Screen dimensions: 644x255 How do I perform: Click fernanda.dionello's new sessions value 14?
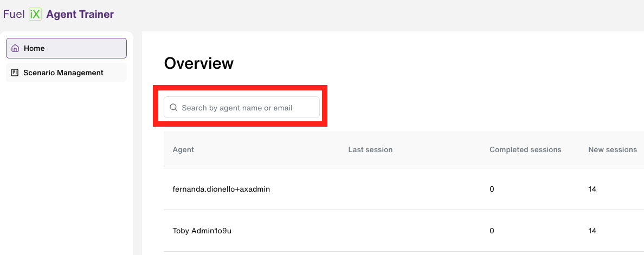(x=593, y=189)
